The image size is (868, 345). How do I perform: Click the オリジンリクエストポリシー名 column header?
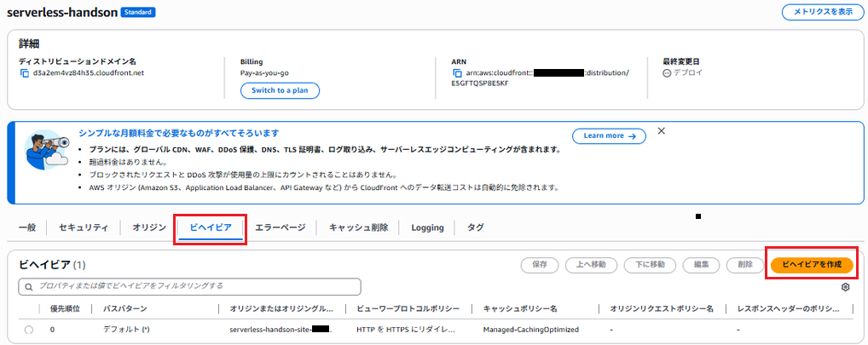[662, 309]
